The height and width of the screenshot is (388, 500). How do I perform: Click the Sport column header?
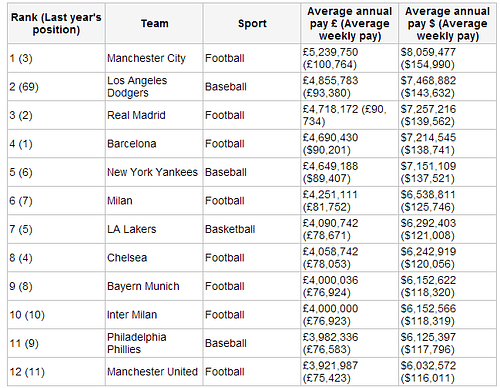[x=252, y=23]
